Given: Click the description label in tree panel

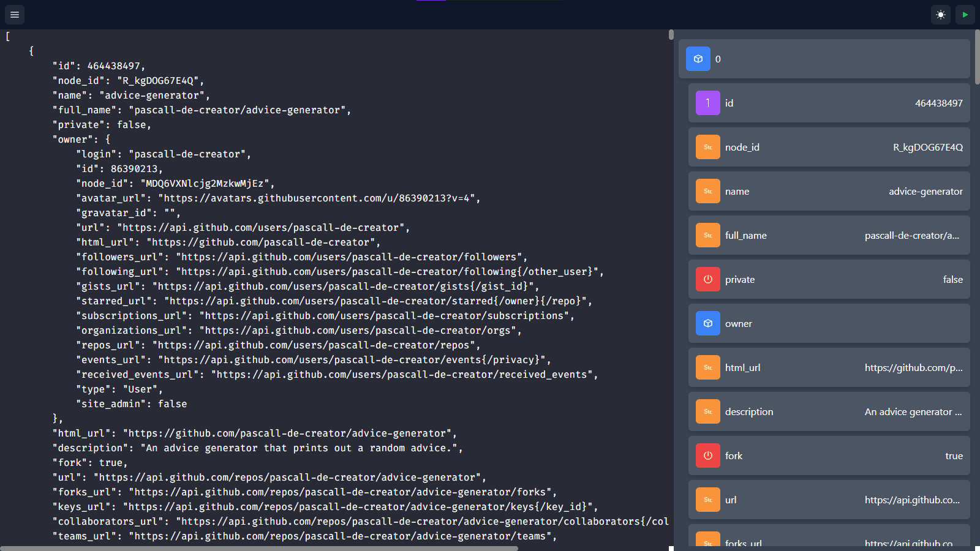Looking at the screenshot, I should click(x=749, y=411).
